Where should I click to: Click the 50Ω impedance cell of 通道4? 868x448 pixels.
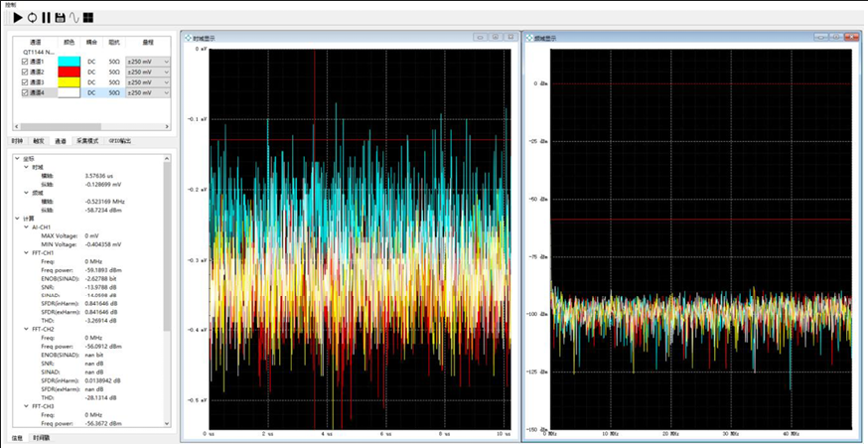pos(114,93)
